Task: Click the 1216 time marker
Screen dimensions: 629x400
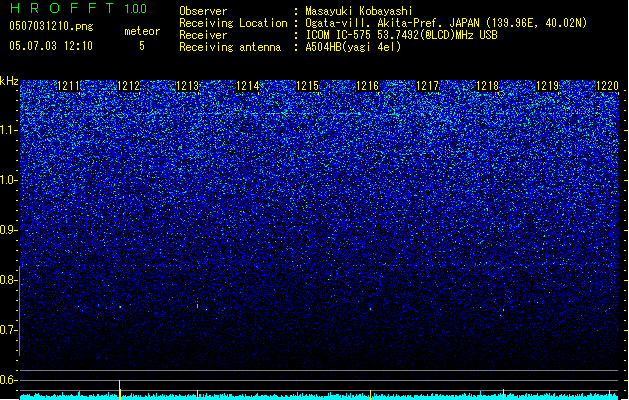Action: 368,86
